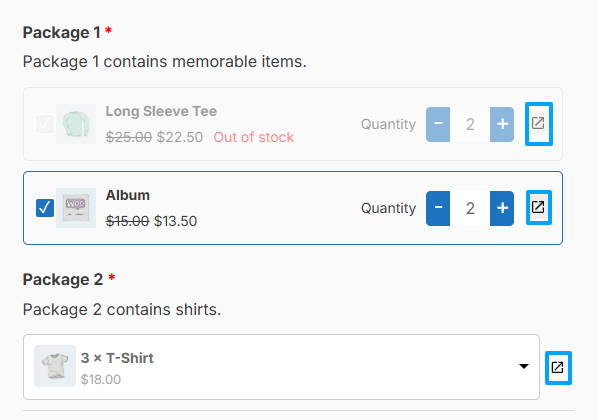Open Album external link icon
Viewport: 599px width, 420px height.
(x=539, y=208)
